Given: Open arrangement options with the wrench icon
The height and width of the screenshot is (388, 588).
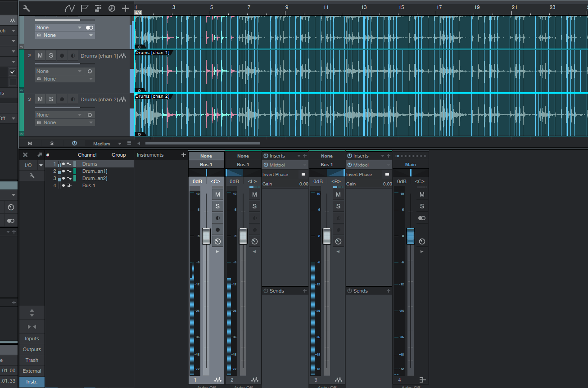Looking at the screenshot, I should (26, 8).
